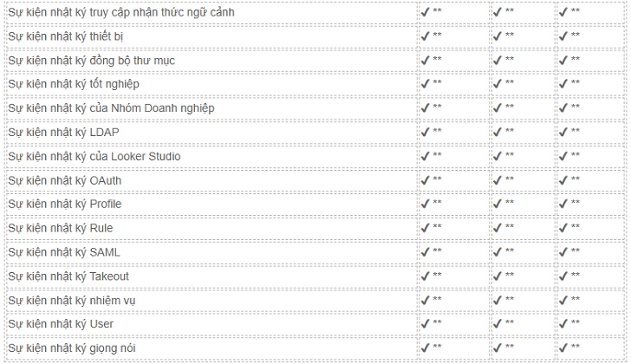Click 'Sự kiện nhật ký truy cập nhận thức ngữ cảnh'
Screen dimensions: 631x364
(121, 12)
